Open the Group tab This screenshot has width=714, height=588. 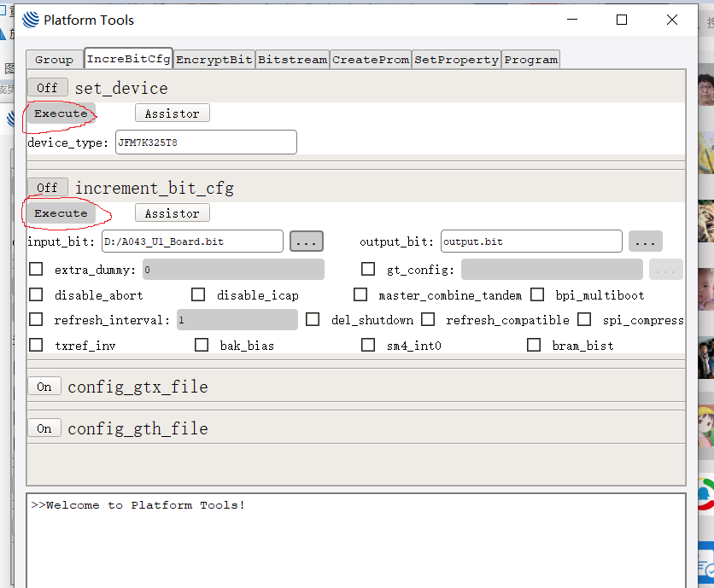point(54,60)
